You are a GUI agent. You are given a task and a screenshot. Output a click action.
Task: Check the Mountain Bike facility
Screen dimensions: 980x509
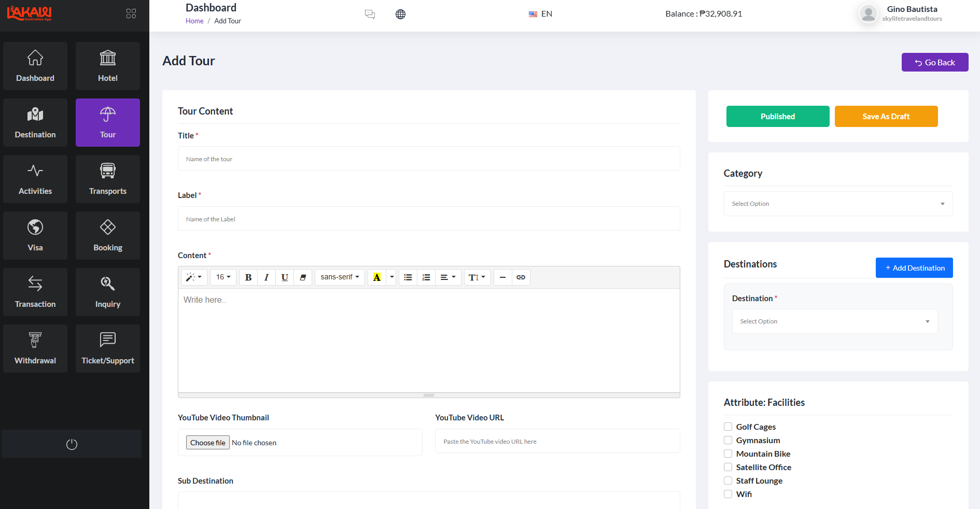[728, 454]
